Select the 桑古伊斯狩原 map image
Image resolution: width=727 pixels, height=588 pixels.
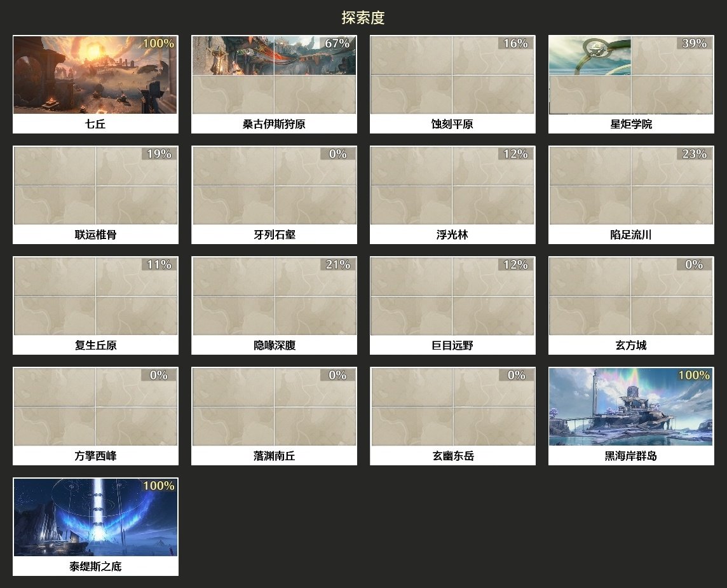pos(274,74)
